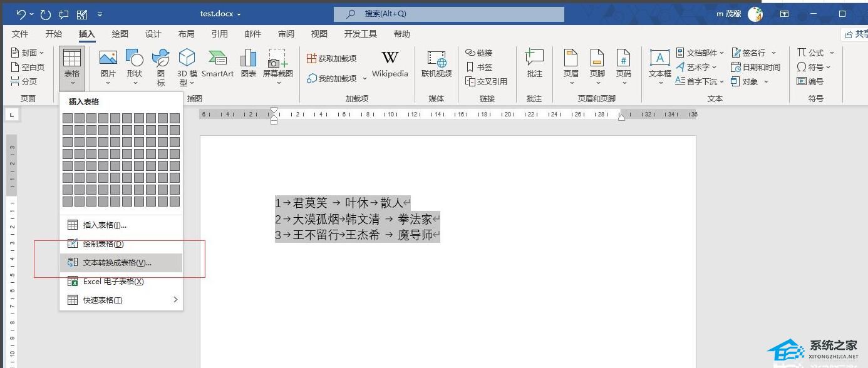Insert Date and Time (日期和时间)
868x368 pixels.
coord(755,67)
